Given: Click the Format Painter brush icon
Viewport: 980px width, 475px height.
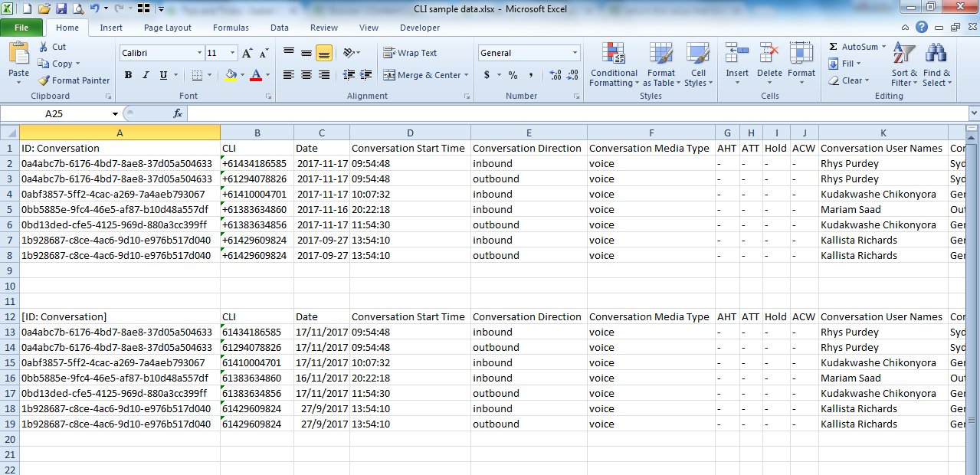Looking at the screenshot, I should click(x=44, y=80).
